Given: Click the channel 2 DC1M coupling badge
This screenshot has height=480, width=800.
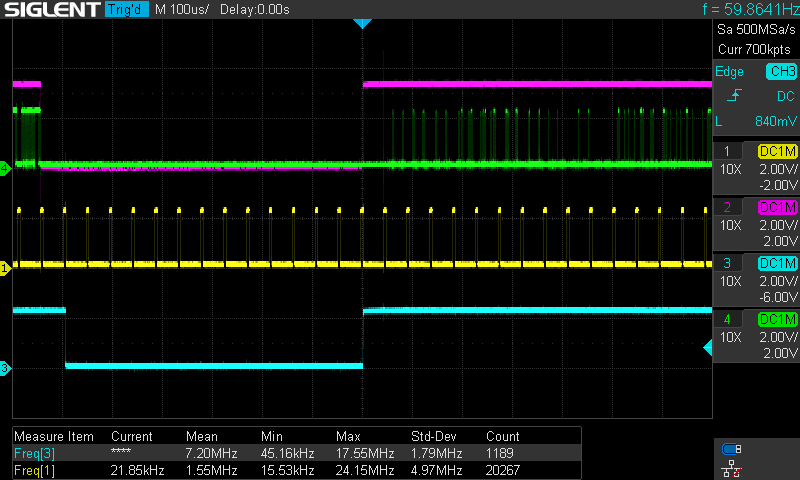Looking at the screenshot, I should (x=778, y=207).
